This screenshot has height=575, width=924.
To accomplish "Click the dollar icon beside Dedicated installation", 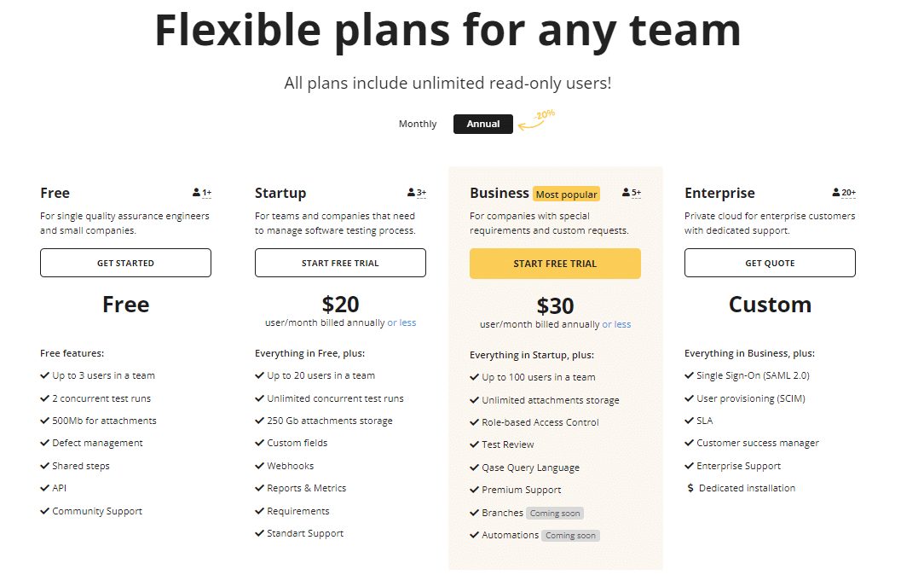I will pyautogui.click(x=690, y=489).
